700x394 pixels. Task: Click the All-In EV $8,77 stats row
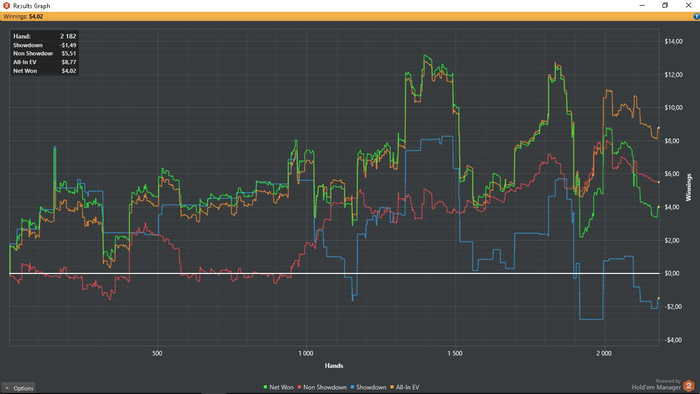click(x=45, y=62)
